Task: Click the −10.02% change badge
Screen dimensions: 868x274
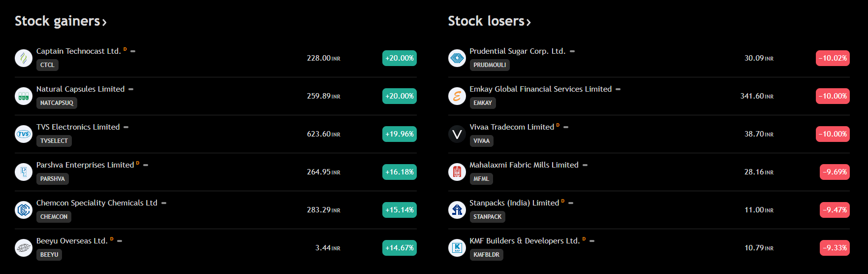Action: pos(833,58)
